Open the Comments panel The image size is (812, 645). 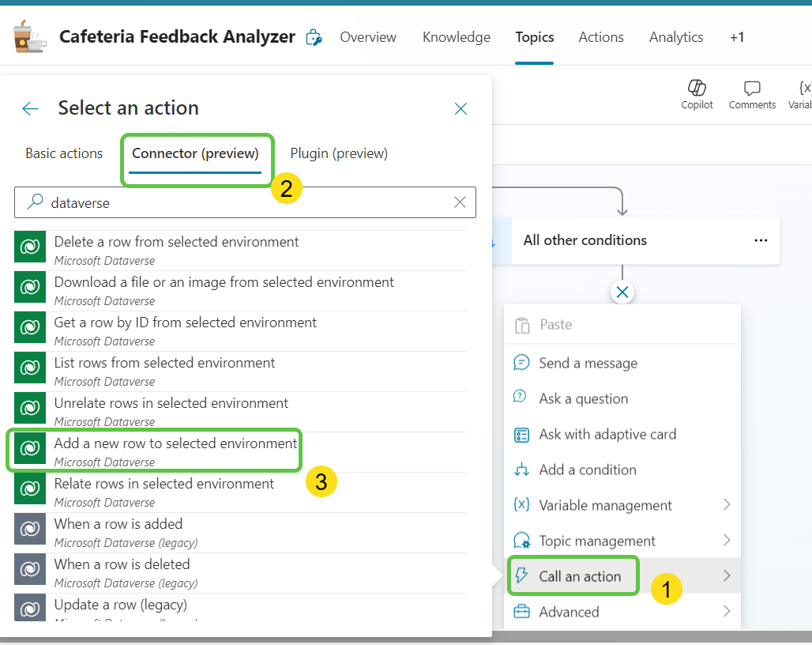(751, 94)
